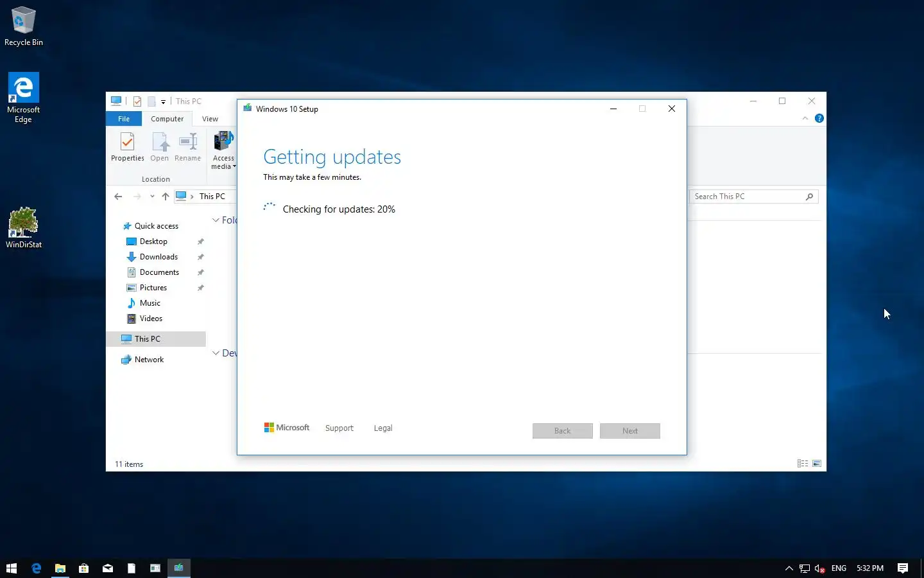Click the Legal link in Setup
The image size is (924, 578).
tap(383, 428)
